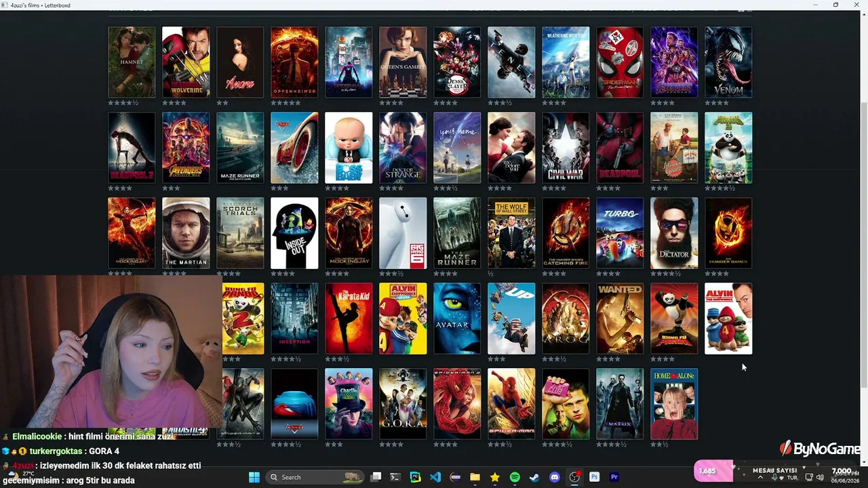The height and width of the screenshot is (488, 868).
Task: Open the Doctor Strange poster
Action: coord(403,148)
